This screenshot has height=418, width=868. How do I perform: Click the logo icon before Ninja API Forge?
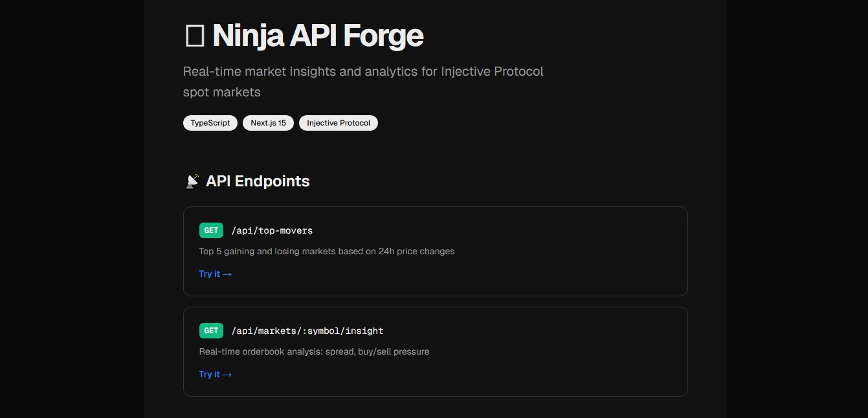[x=194, y=36]
